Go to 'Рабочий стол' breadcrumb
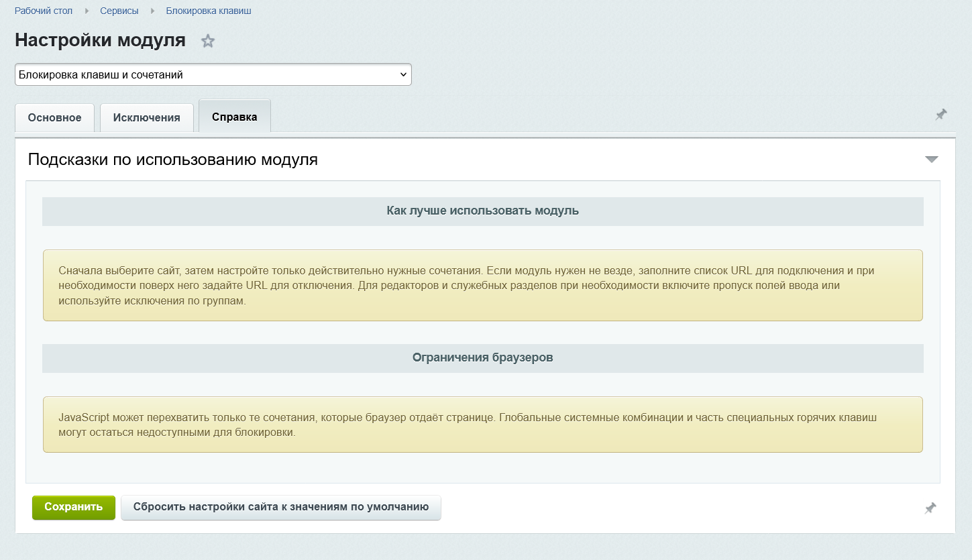The image size is (972, 560). [44, 11]
